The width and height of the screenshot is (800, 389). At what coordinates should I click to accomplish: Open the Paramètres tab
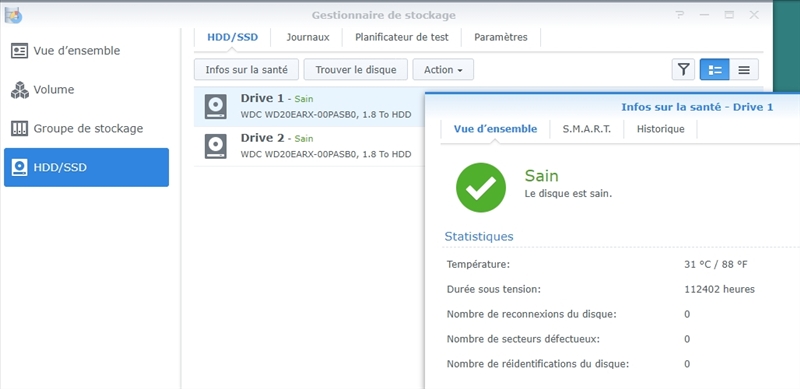[x=501, y=37]
